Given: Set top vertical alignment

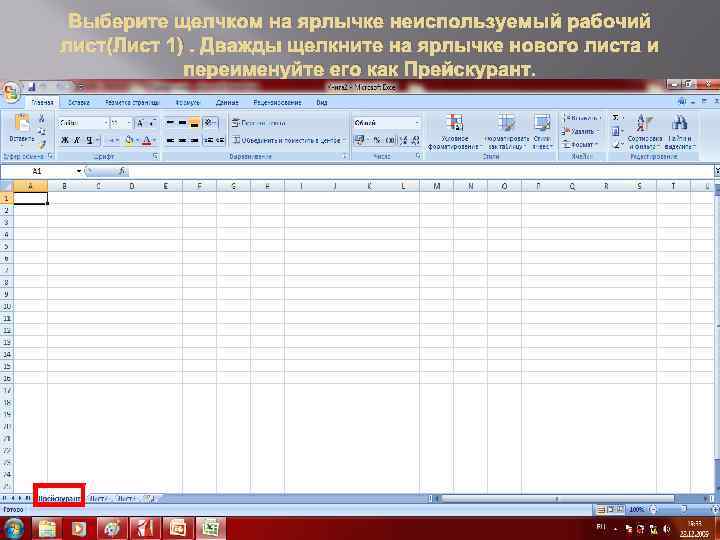Looking at the screenshot, I should coord(170,123).
